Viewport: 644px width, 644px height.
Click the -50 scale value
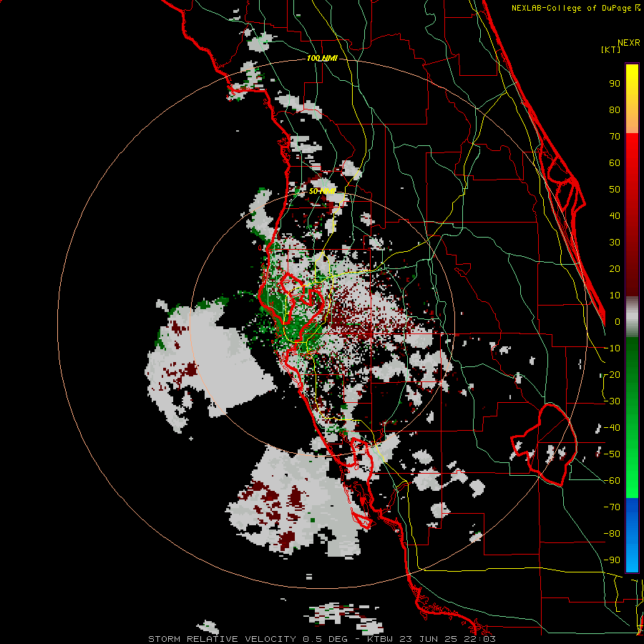click(x=612, y=454)
